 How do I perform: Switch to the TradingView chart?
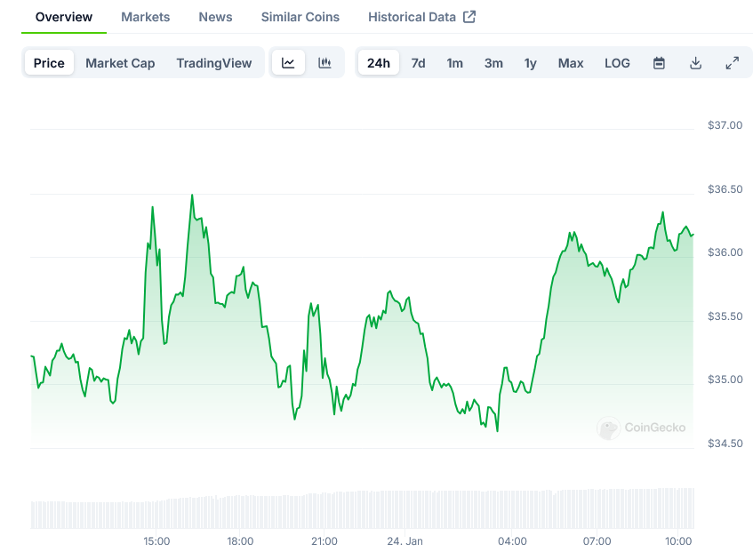[213, 63]
